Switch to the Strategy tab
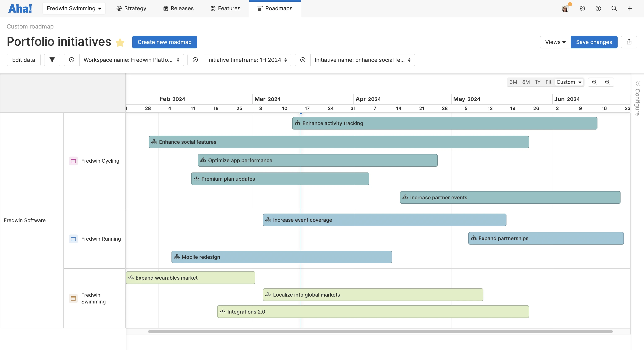Viewport: 644px width, 350px height. tap(131, 8)
